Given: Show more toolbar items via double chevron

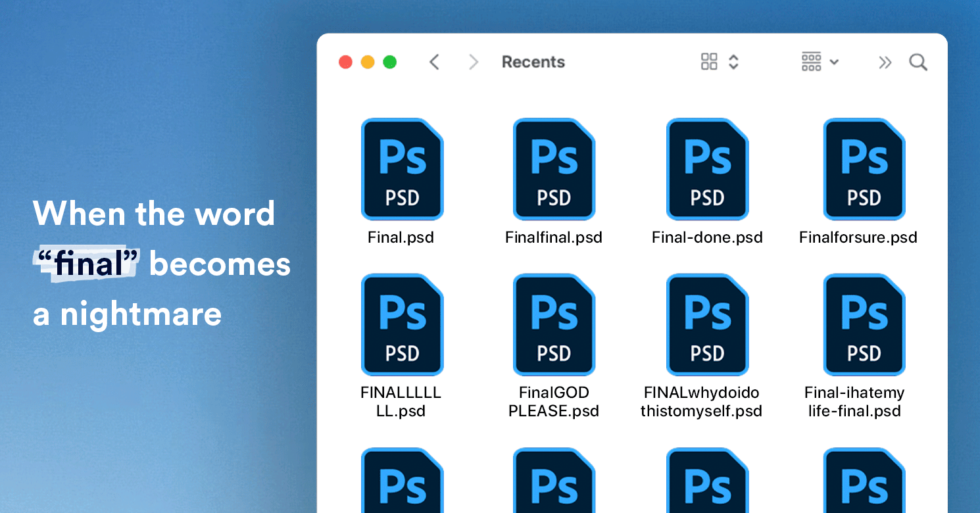Looking at the screenshot, I should tap(885, 62).
